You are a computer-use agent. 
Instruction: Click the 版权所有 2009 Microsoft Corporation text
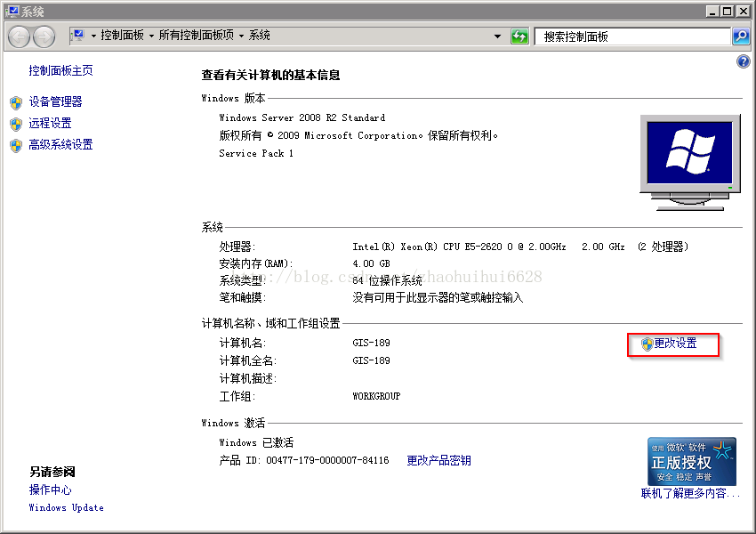[358, 135]
